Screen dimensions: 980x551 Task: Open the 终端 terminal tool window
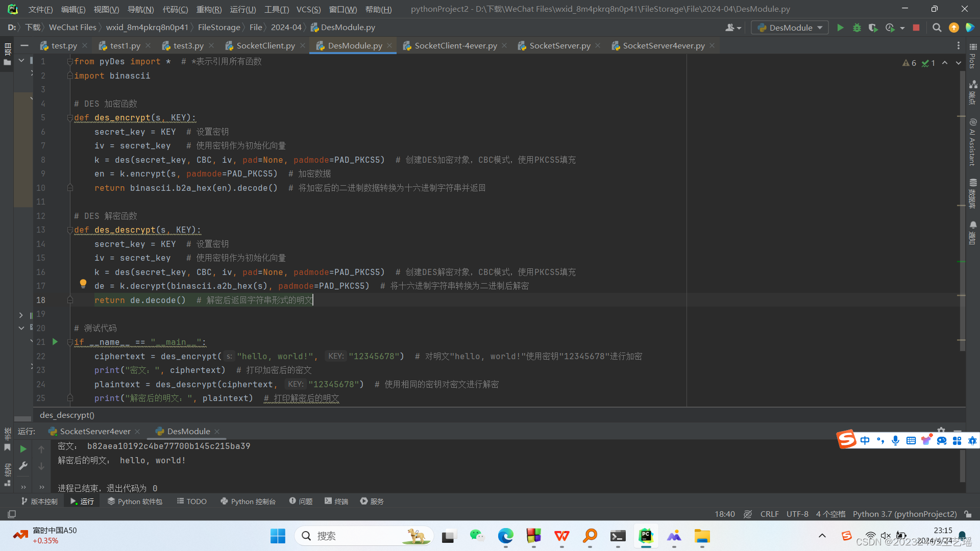tap(336, 502)
